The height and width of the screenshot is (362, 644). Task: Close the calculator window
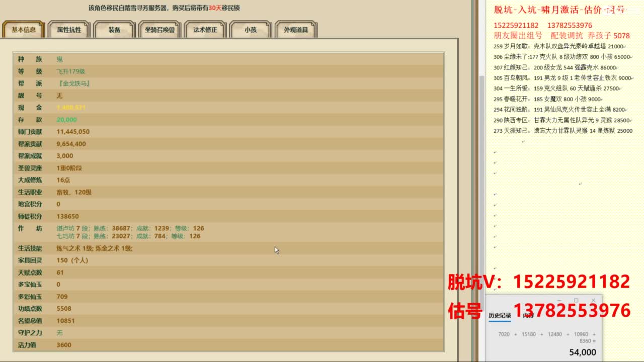593,301
